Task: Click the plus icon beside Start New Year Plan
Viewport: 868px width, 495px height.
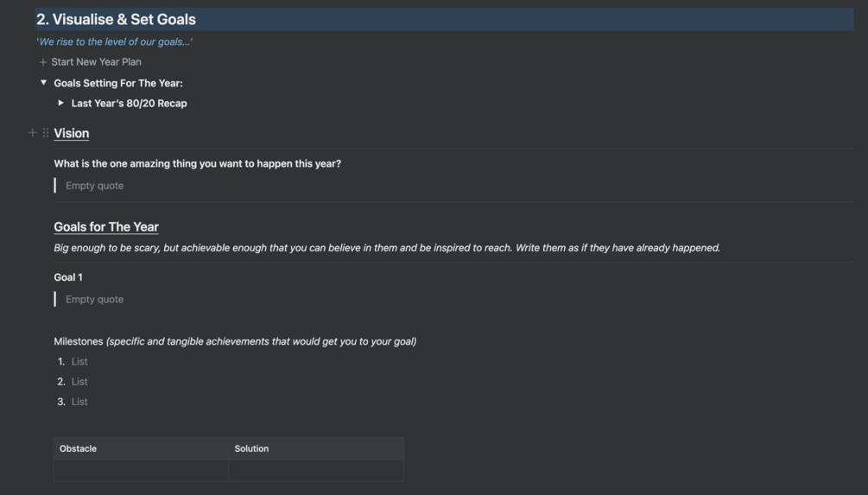Action: [43, 62]
